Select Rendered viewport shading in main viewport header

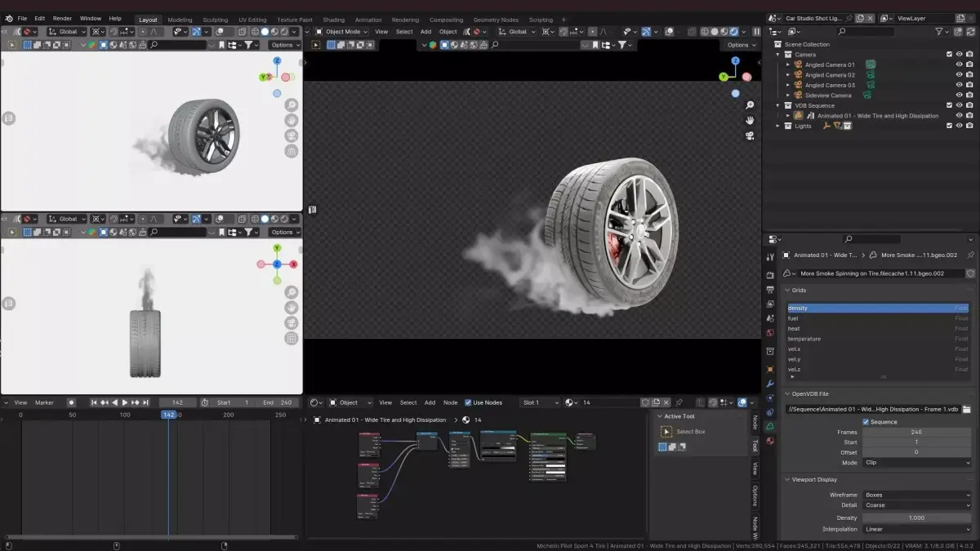coord(733,32)
